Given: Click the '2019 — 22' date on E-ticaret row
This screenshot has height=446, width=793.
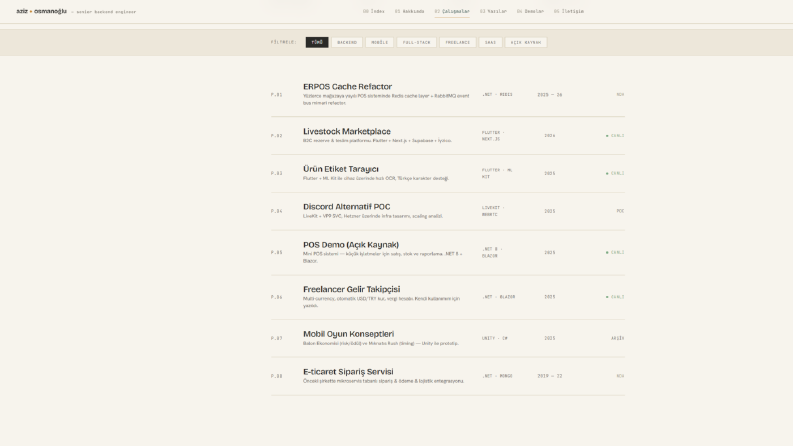Looking at the screenshot, I should [x=550, y=376].
